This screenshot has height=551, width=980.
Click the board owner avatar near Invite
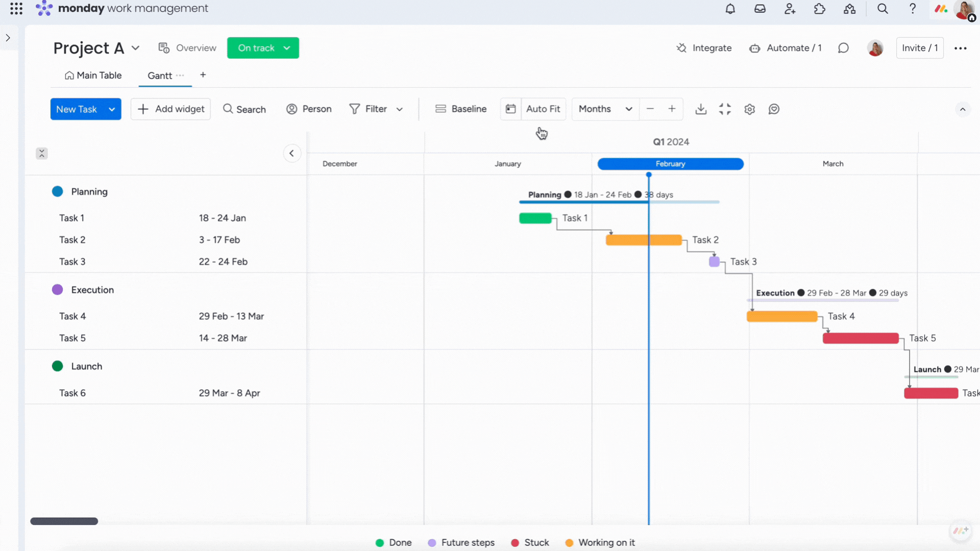coord(875,48)
